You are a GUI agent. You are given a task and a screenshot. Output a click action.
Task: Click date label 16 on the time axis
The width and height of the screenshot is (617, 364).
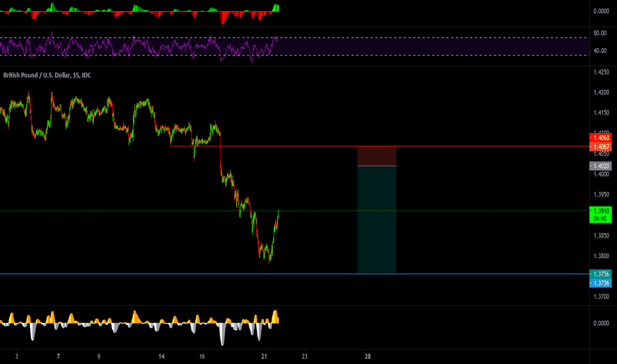click(202, 357)
